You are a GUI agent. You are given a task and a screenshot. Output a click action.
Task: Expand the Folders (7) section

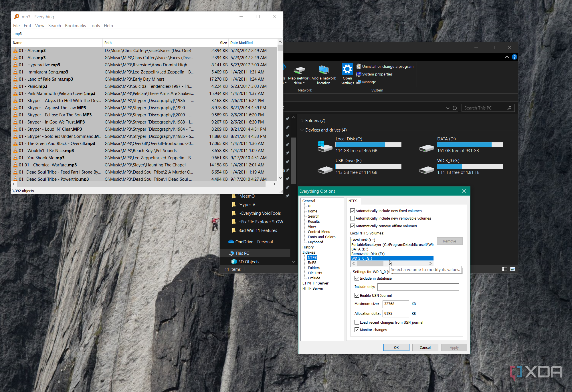click(x=302, y=121)
